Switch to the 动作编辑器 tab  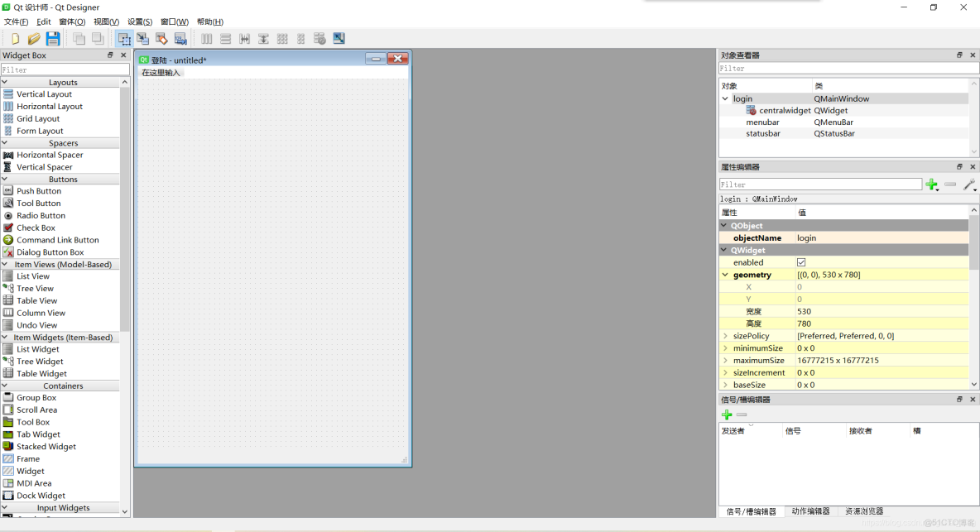(x=810, y=511)
